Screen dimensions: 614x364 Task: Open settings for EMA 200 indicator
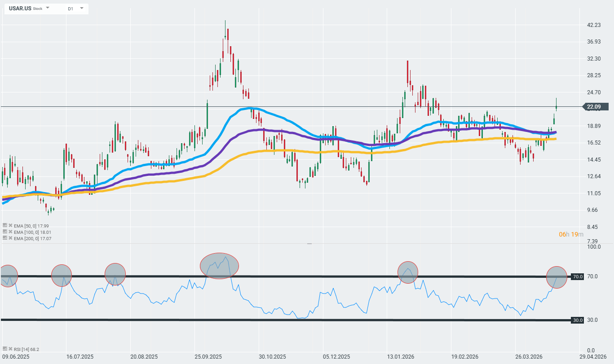pyautogui.click(x=4, y=238)
